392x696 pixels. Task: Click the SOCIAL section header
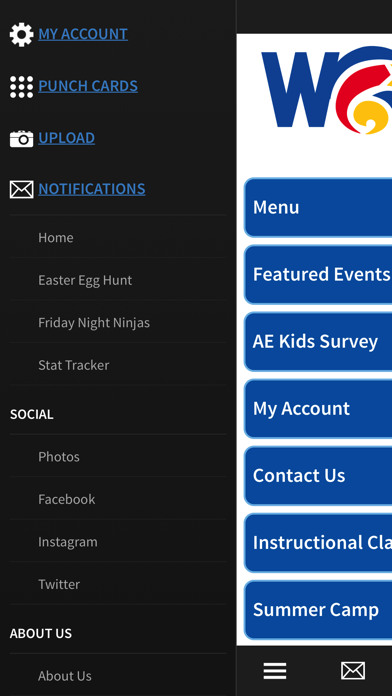click(32, 414)
